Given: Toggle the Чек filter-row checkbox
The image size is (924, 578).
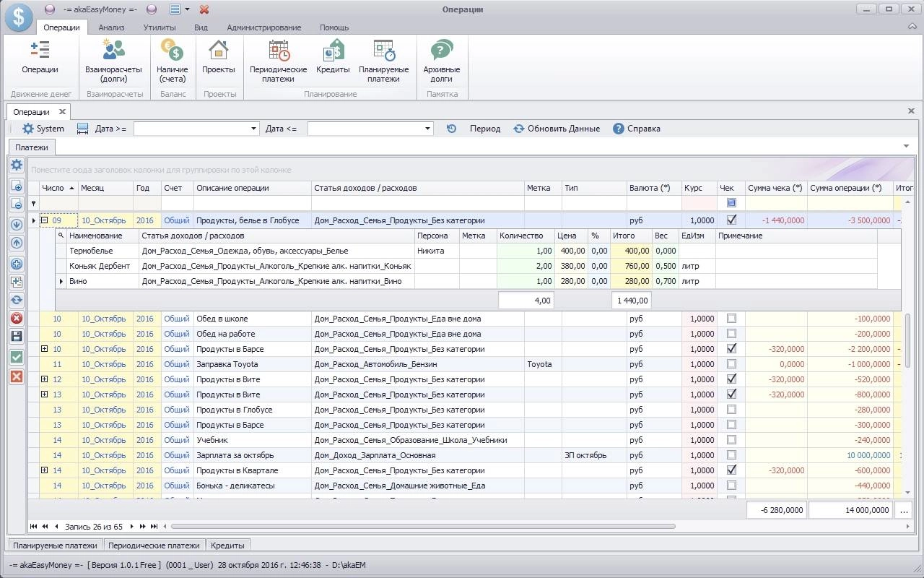Looking at the screenshot, I should [x=731, y=203].
